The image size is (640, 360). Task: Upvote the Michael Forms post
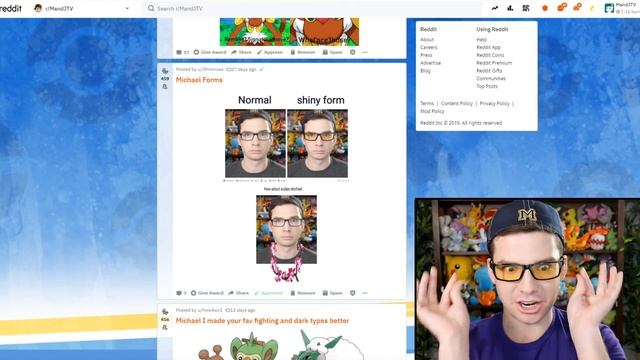point(165,71)
